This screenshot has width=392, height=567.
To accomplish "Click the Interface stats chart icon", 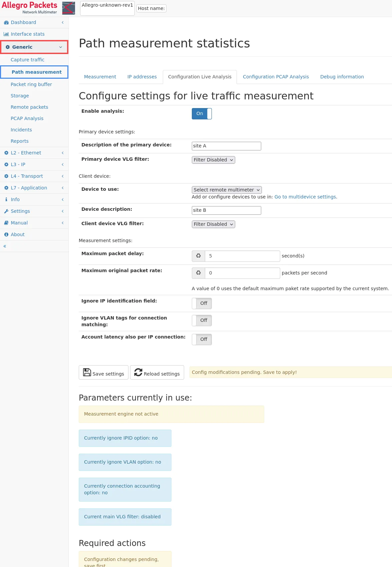I will 6,34.
